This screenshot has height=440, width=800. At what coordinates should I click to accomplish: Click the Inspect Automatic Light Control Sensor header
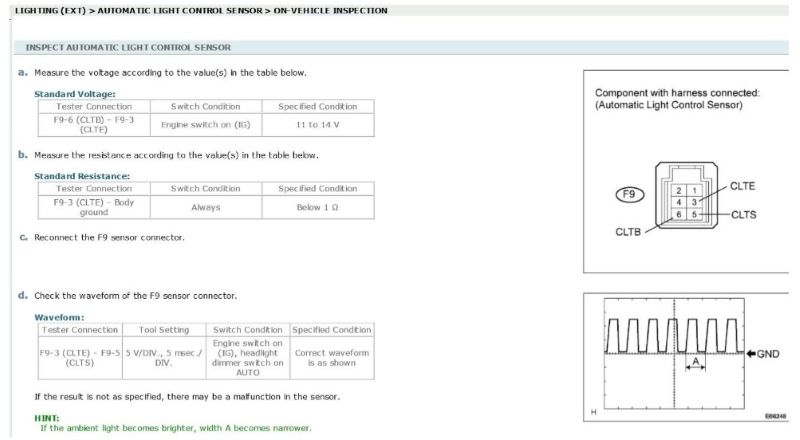coord(128,47)
